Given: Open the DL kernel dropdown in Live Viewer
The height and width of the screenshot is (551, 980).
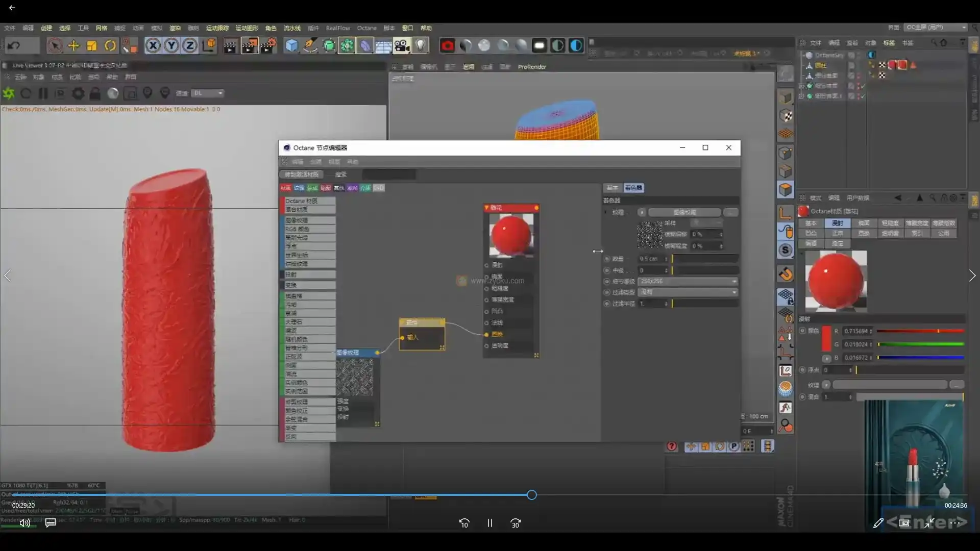Looking at the screenshot, I should (x=208, y=93).
